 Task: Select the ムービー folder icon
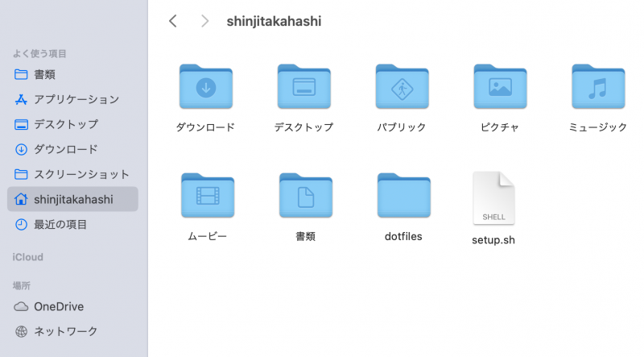coord(207,196)
